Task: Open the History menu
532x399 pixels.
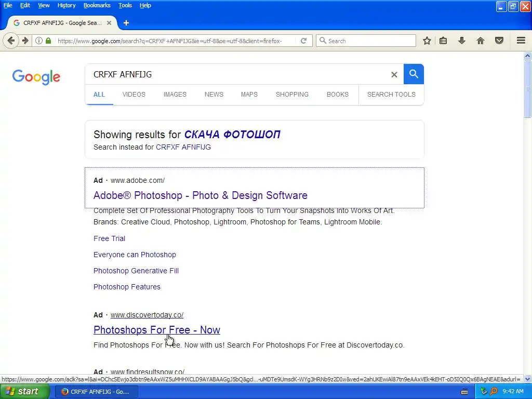Action: (66, 5)
